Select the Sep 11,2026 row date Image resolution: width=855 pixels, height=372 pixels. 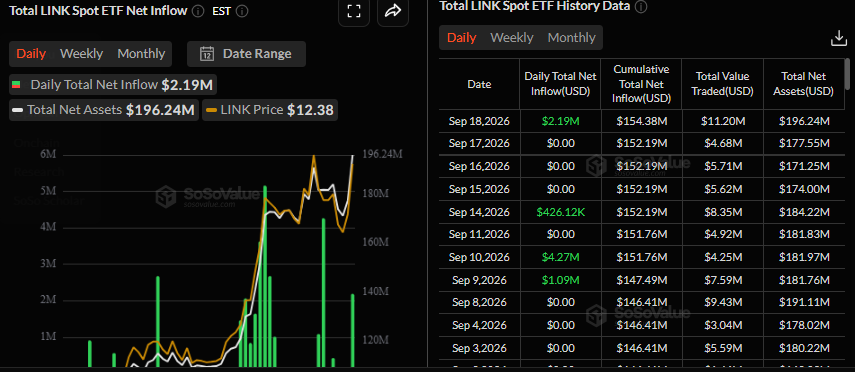pyautogui.click(x=479, y=235)
